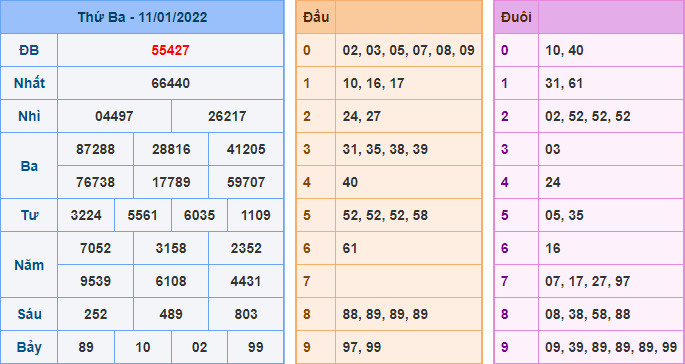Click Đầu values '97, 99'

coord(362,347)
